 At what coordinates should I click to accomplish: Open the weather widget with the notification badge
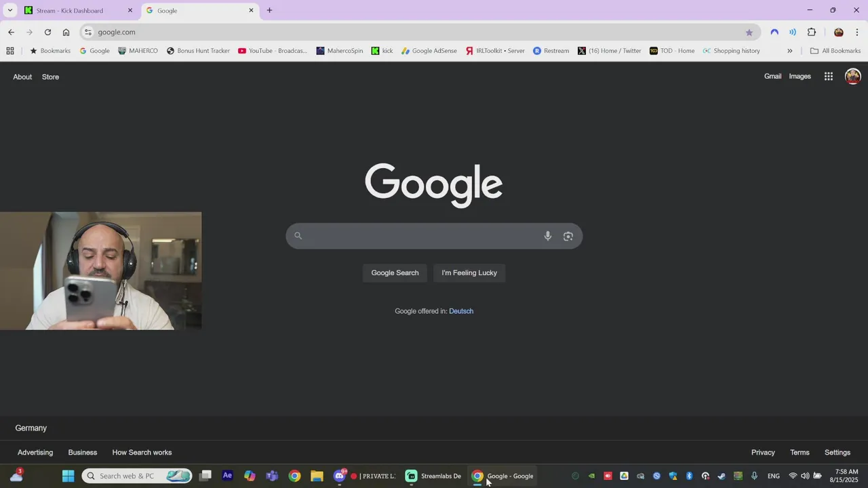pos(16,476)
